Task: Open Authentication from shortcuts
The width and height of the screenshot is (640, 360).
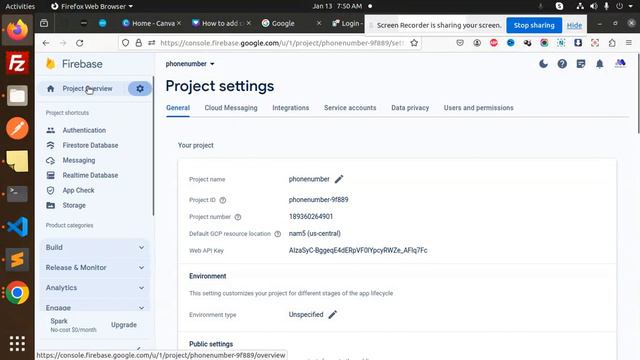Action: (x=84, y=130)
